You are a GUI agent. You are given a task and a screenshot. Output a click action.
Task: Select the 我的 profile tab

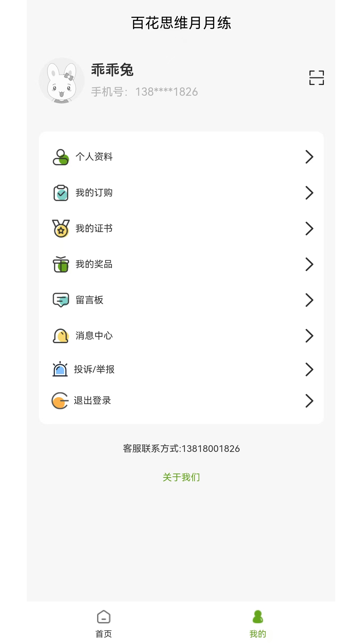click(x=258, y=624)
